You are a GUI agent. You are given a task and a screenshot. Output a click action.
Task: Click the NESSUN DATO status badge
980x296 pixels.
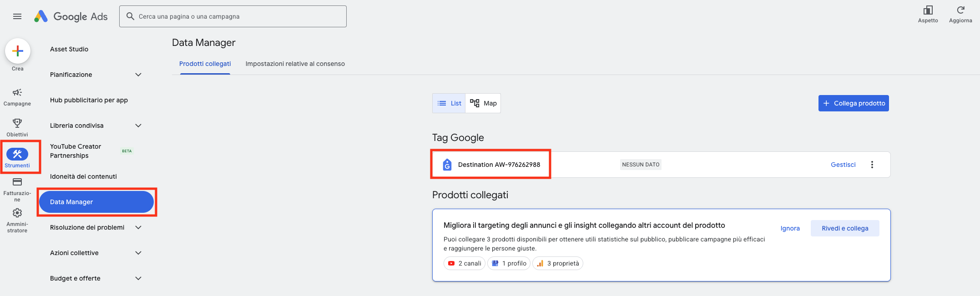[x=641, y=165]
